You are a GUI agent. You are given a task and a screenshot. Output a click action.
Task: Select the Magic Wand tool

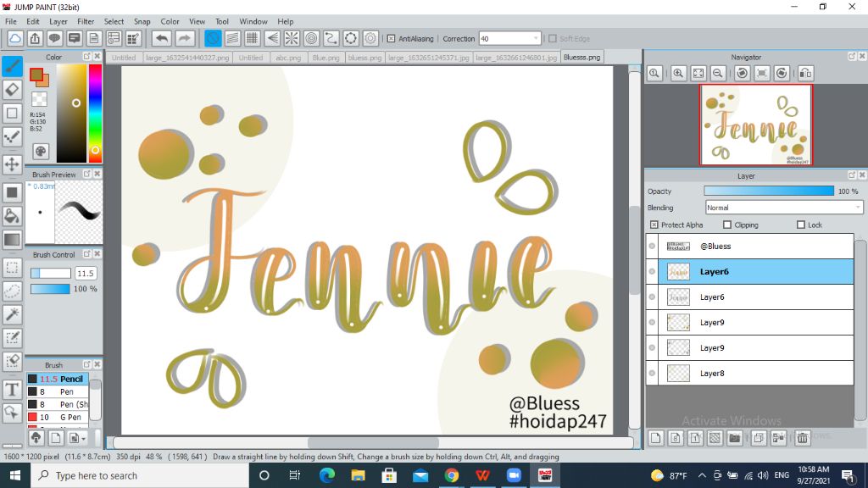pyautogui.click(x=12, y=314)
